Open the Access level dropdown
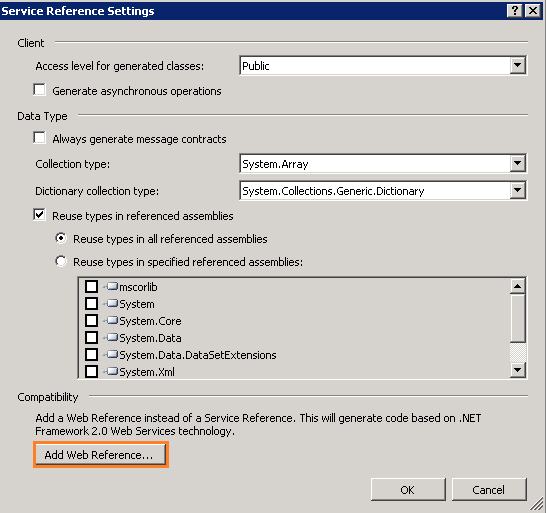Image resolution: width=546 pixels, height=513 pixels. [518, 65]
